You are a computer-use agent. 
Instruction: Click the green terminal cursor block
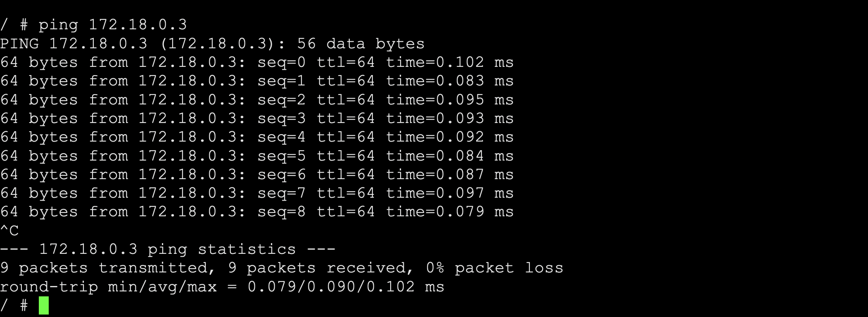tap(44, 305)
